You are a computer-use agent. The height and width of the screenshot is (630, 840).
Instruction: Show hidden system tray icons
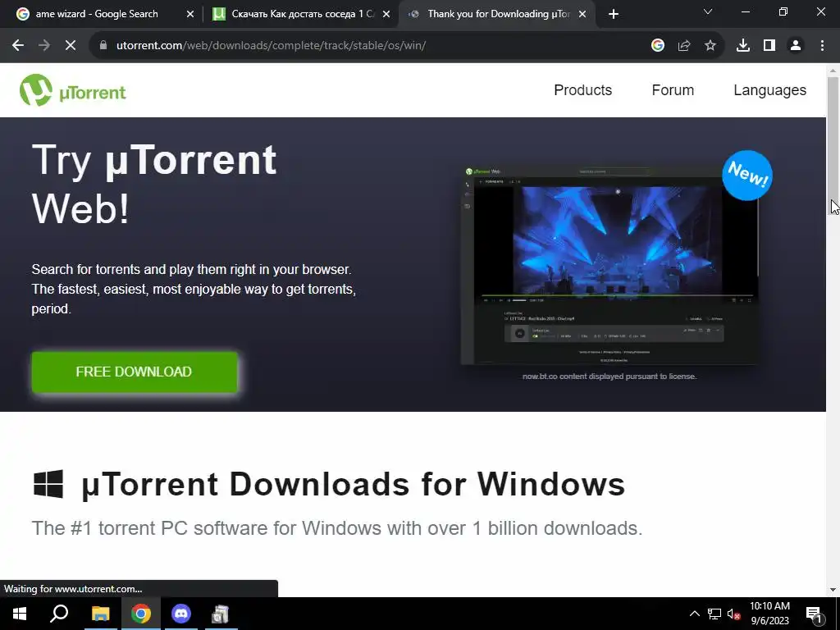tap(694, 614)
